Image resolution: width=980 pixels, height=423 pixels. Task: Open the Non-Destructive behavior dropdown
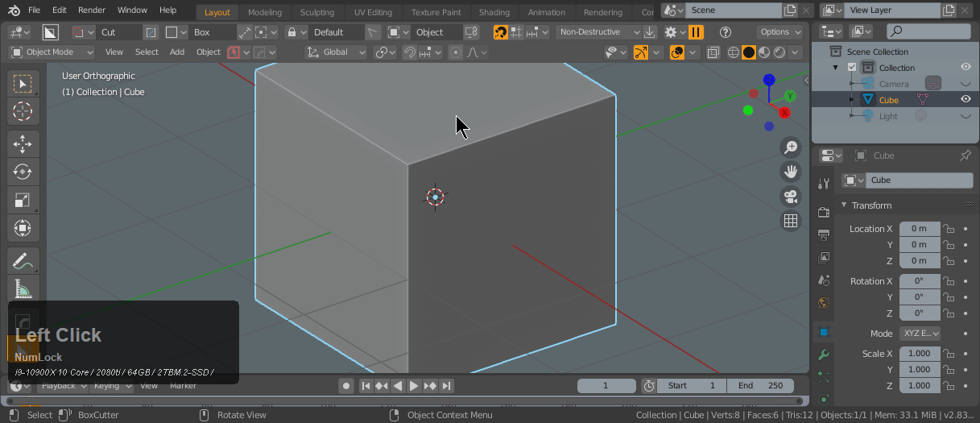(x=599, y=32)
